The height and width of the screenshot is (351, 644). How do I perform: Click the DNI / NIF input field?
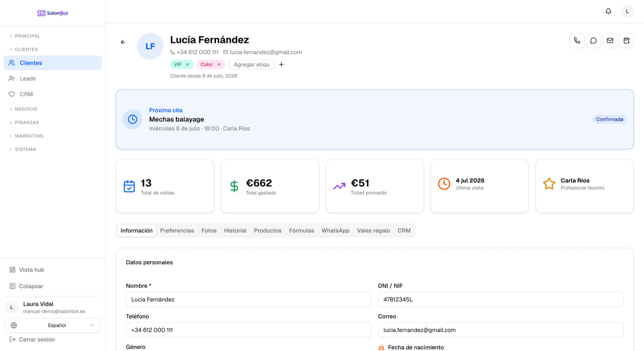501,299
